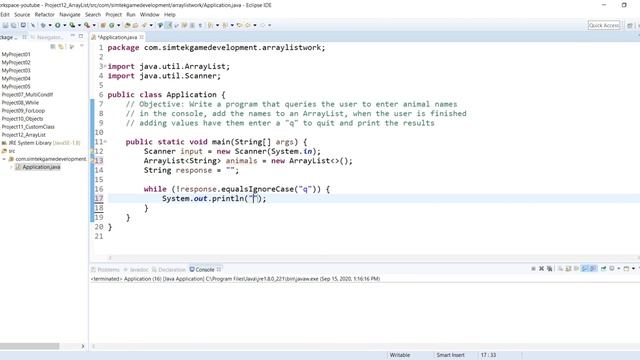Open the Window menu
Viewport: 640px width, 360px height.
click(149, 14)
